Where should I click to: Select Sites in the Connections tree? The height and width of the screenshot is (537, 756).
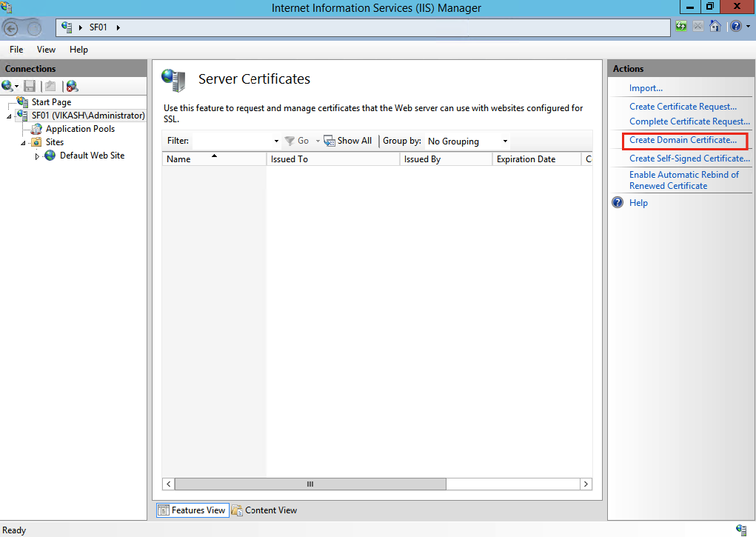(55, 142)
